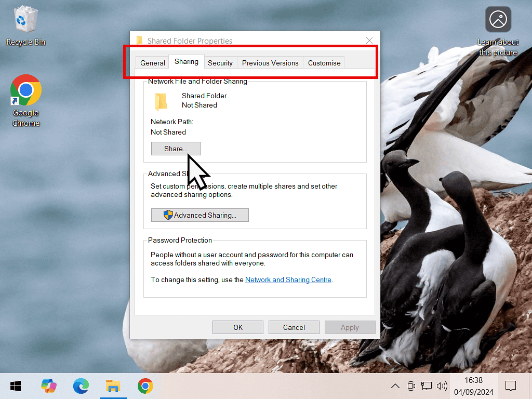Launch Copilot from the taskbar

49,386
